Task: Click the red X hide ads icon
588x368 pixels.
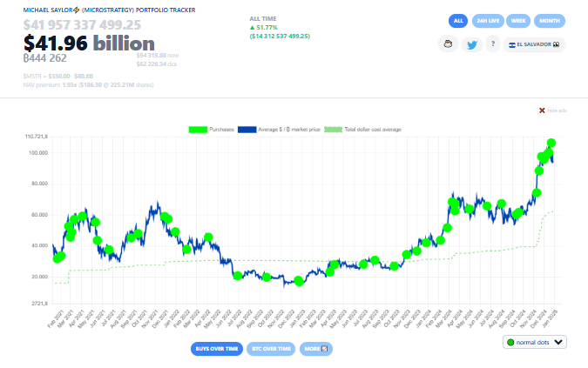Action: pyautogui.click(x=542, y=110)
